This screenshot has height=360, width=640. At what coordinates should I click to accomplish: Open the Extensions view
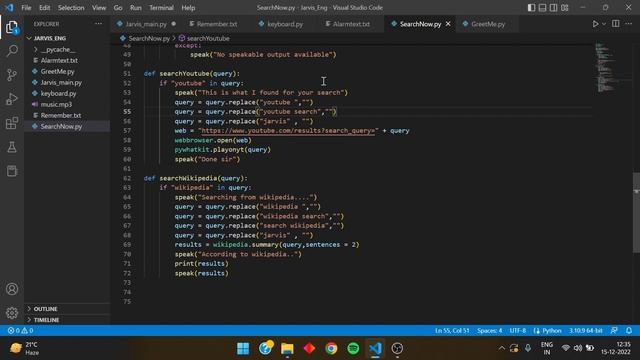[x=12, y=123]
